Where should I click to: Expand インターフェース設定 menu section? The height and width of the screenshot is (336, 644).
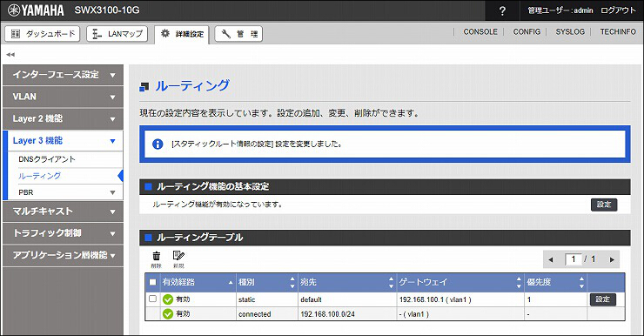pos(63,75)
